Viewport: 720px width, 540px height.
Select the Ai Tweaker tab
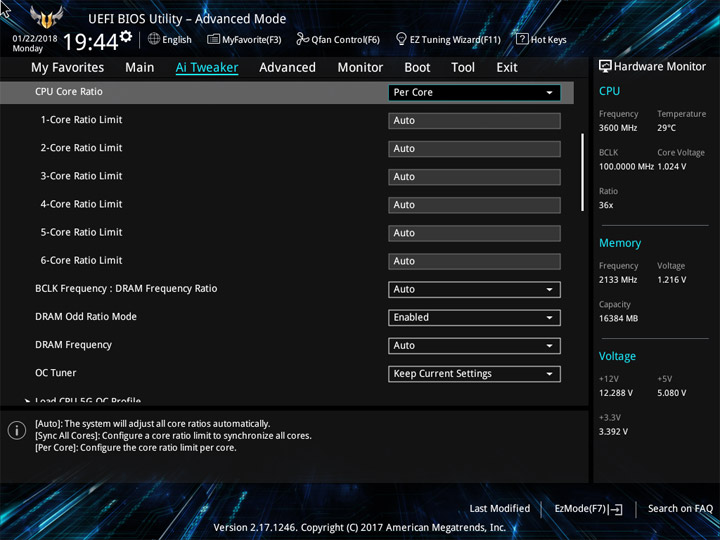tap(207, 68)
